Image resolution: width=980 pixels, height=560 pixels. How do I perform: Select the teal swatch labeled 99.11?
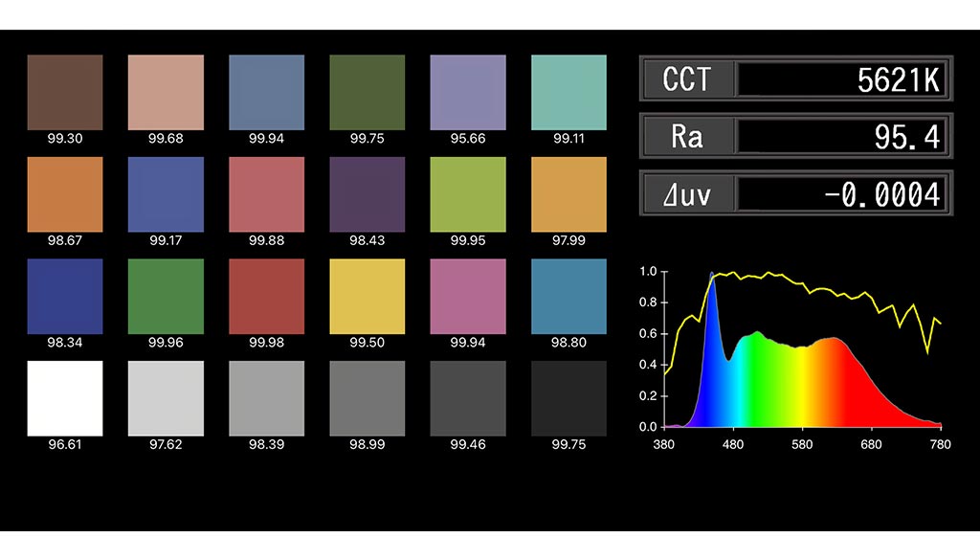(x=568, y=93)
